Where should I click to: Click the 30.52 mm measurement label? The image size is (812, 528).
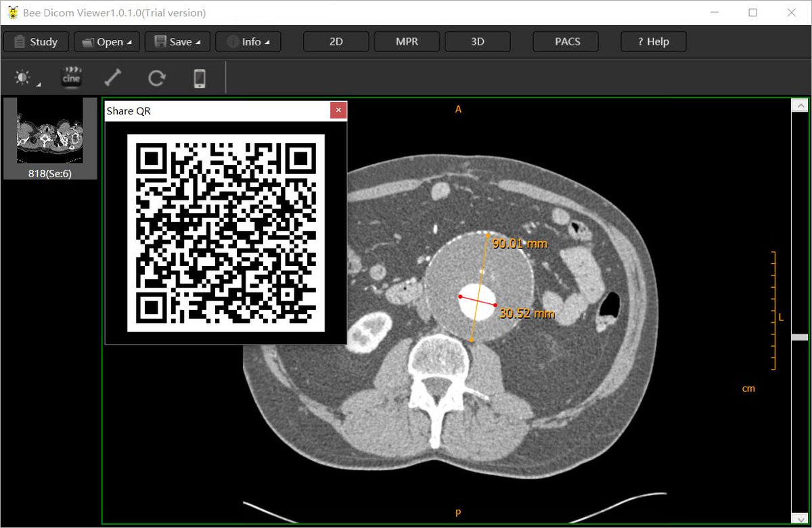527,314
